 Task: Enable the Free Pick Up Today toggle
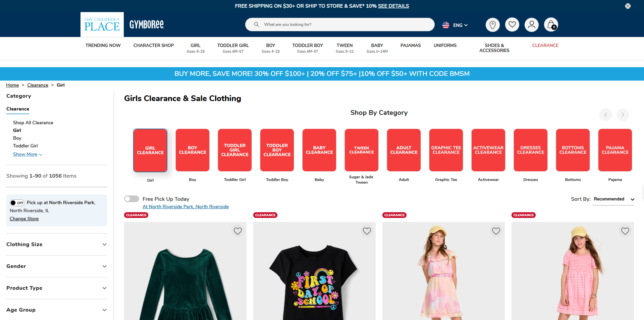(131, 198)
